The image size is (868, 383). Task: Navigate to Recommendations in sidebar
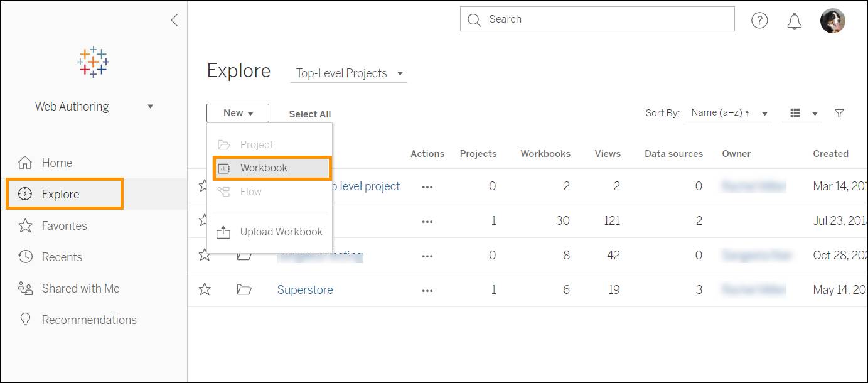(x=89, y=320)
